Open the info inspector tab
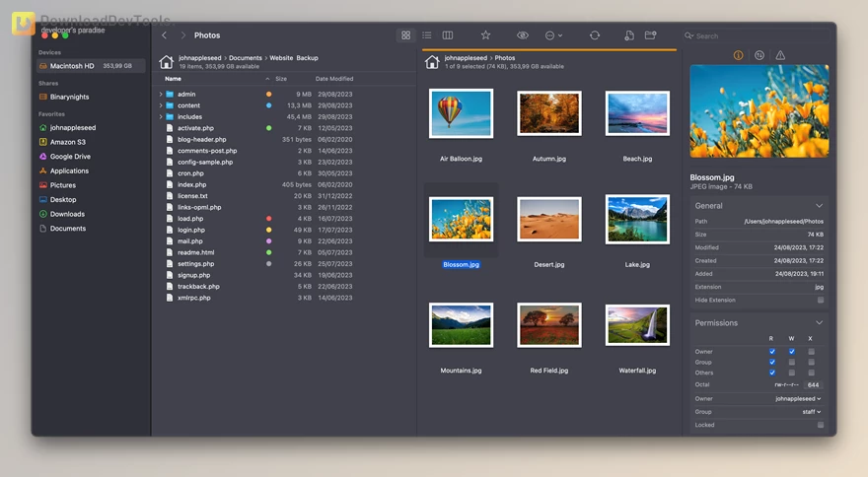Viewport: 868px width, 477px height. 738,56
